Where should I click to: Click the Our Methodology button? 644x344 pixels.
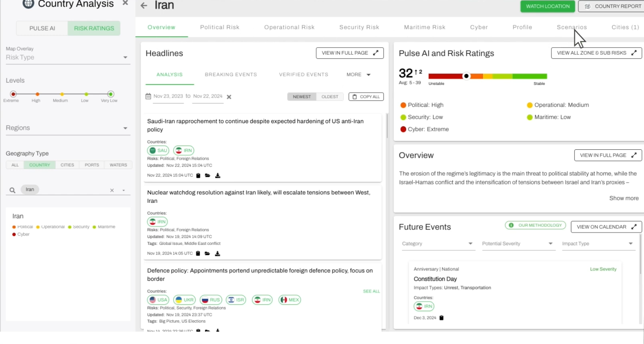[535, 225]
